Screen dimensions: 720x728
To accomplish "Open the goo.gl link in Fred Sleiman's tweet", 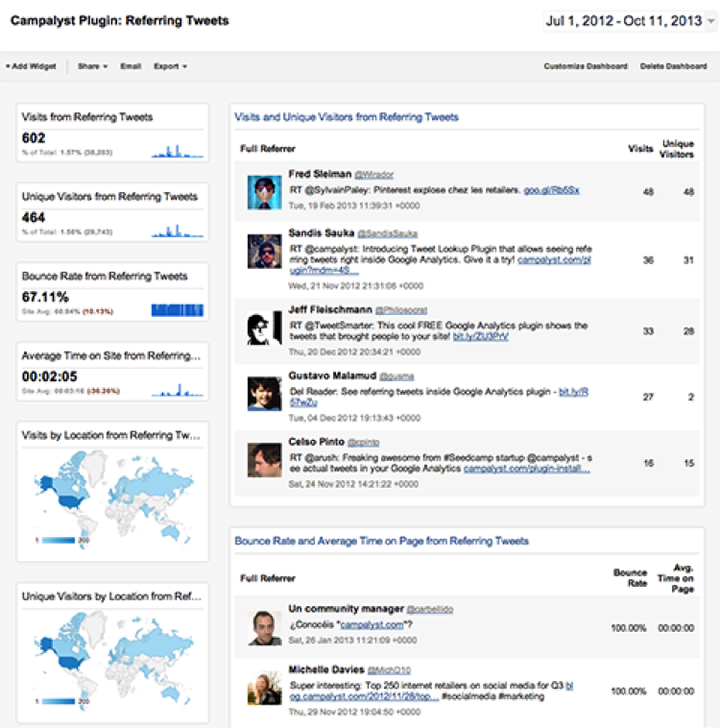I will point(551,190).
